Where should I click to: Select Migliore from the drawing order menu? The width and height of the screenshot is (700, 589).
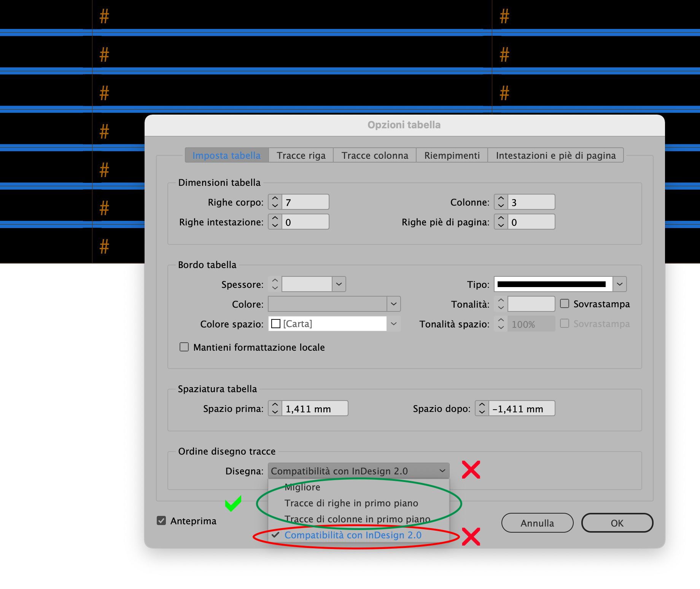point(302,487)
